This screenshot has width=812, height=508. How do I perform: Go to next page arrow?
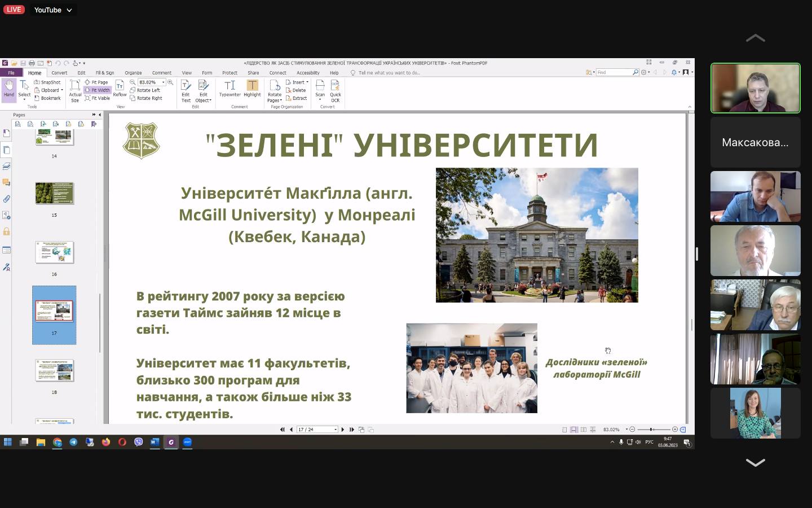(x=343, y=430)
